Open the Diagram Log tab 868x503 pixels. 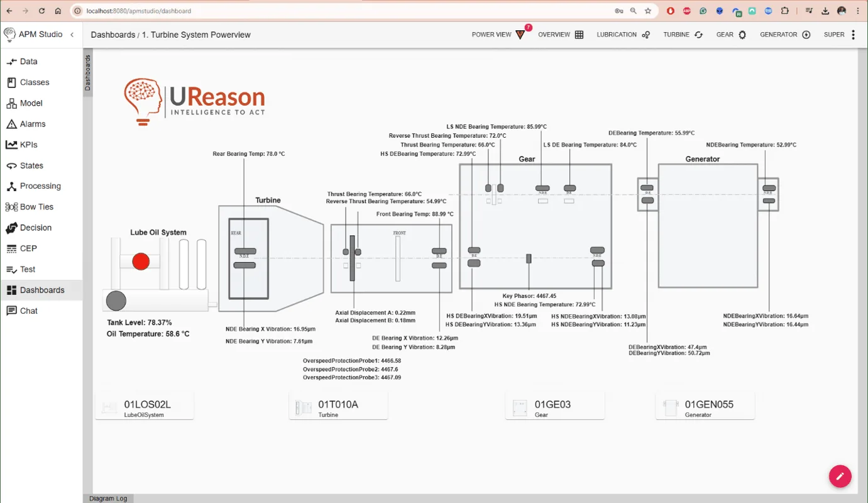pos(108,499)
